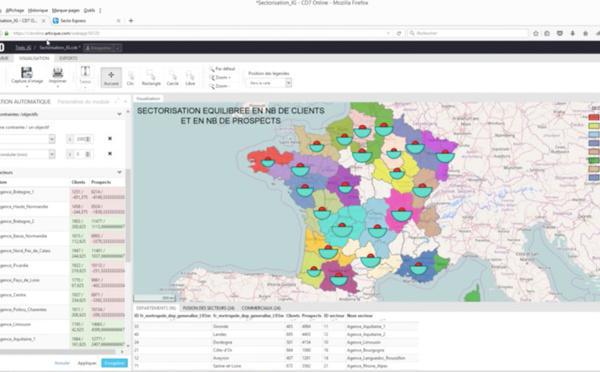Select the Agence_Limousin sector row
This screenshot has width=600, height=372.
(x=62, y=327)
